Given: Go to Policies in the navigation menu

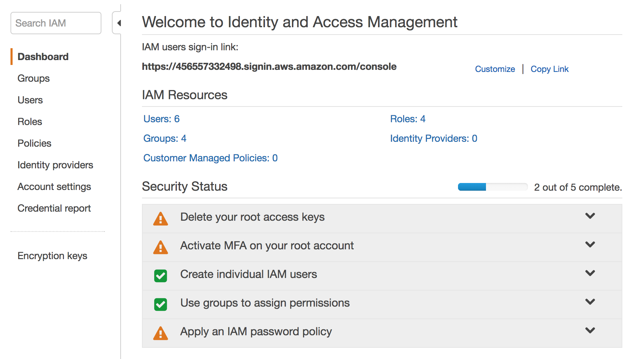Looking at the screenshot, I should [x=34, y=144].
